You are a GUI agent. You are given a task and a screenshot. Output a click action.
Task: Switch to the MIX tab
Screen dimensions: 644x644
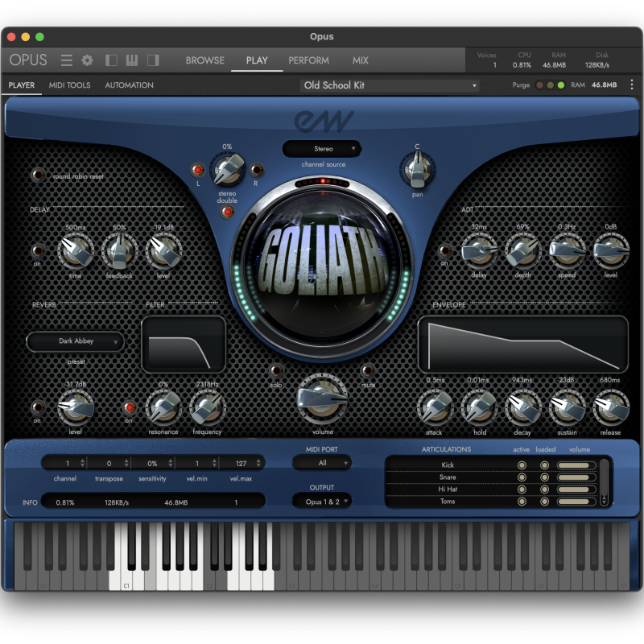pos(360,60)
